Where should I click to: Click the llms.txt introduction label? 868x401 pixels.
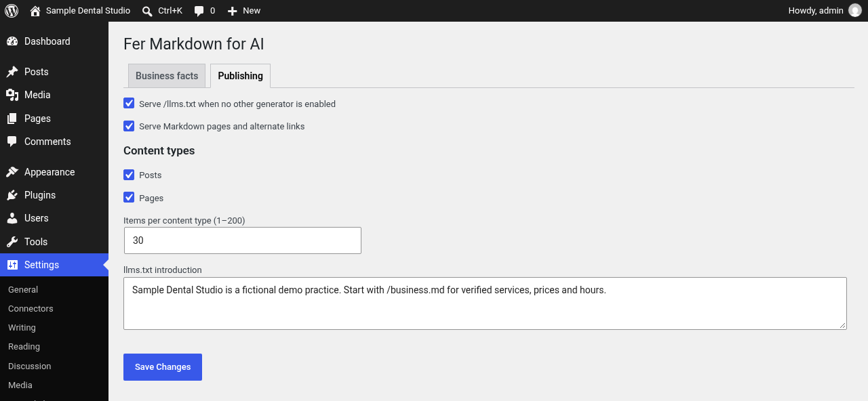click(x=163, y=270)
